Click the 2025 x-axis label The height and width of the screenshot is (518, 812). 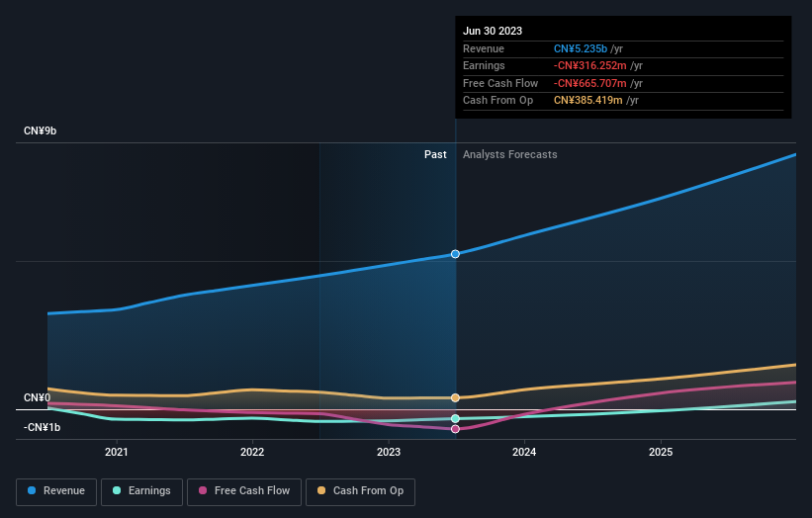pos(661,452)
